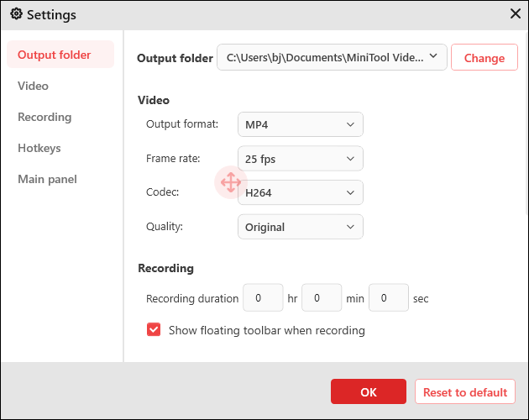Open the output folder path dropdown
This screenshot has width=529, height=420.
point(332,57)
